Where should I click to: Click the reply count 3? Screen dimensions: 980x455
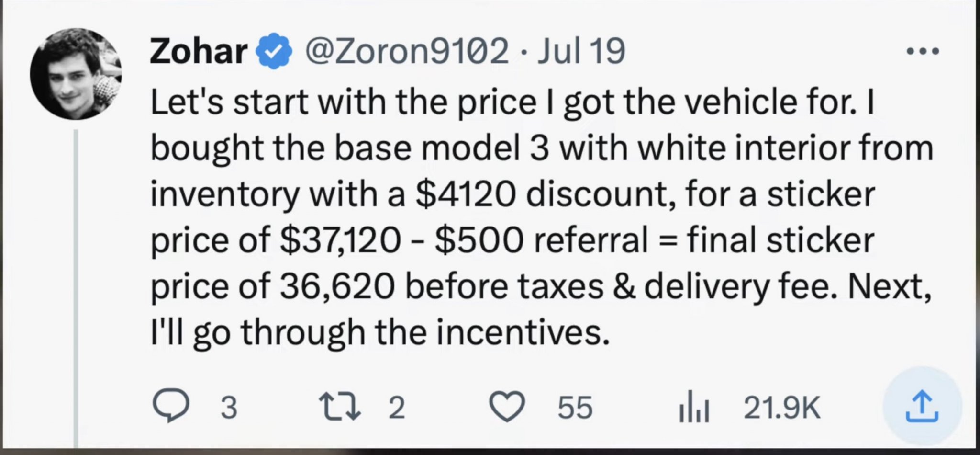(229, 408)
